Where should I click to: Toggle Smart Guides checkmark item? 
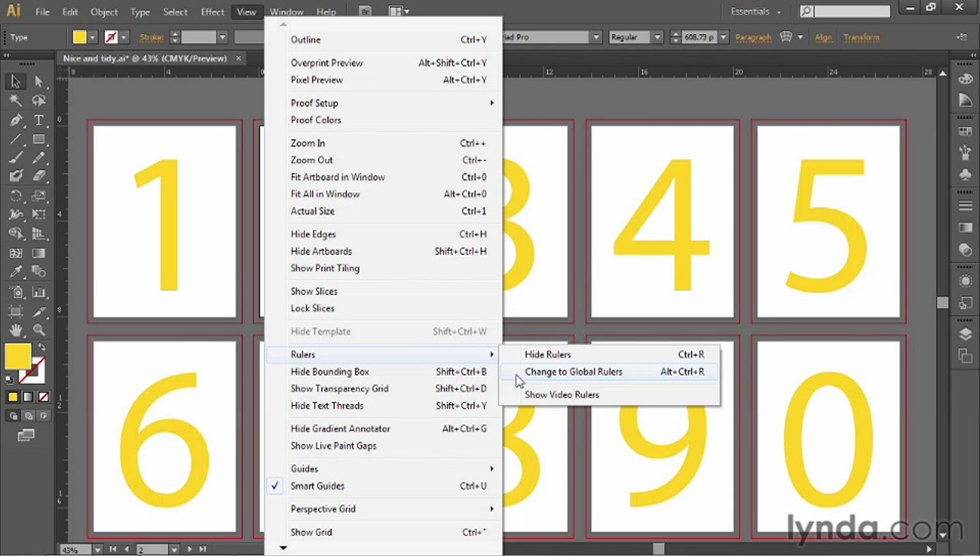382,486
